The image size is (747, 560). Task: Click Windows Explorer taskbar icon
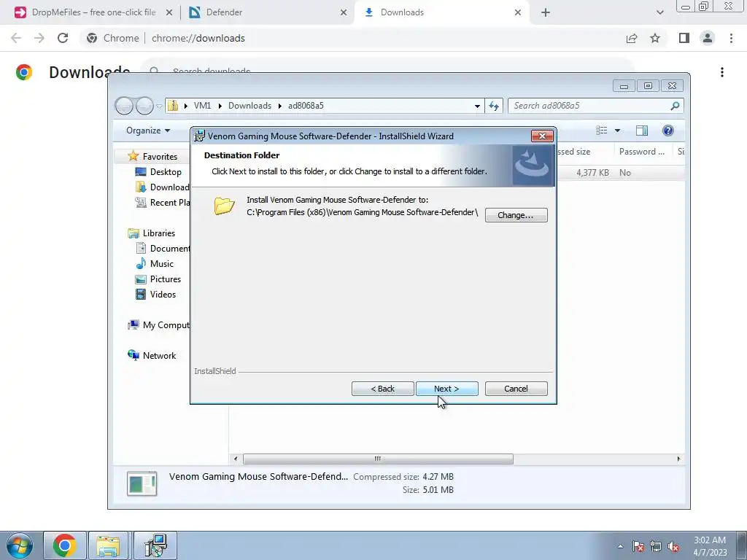click(x=108, y=545)
